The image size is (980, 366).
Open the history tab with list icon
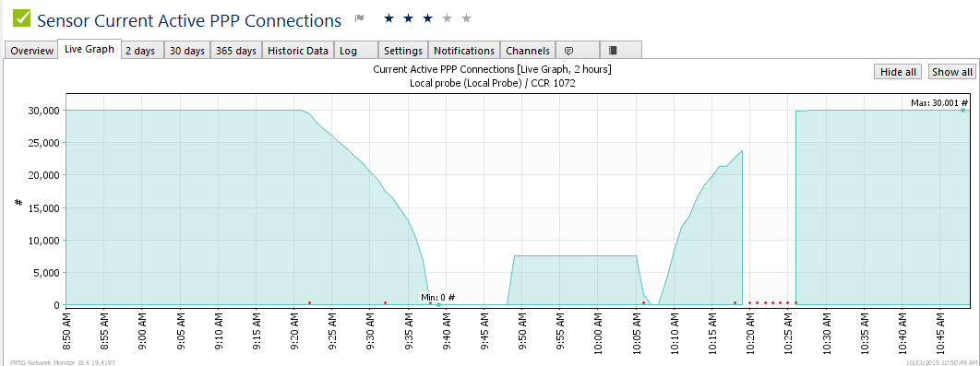pyautogui.click(x=621, y=51)
